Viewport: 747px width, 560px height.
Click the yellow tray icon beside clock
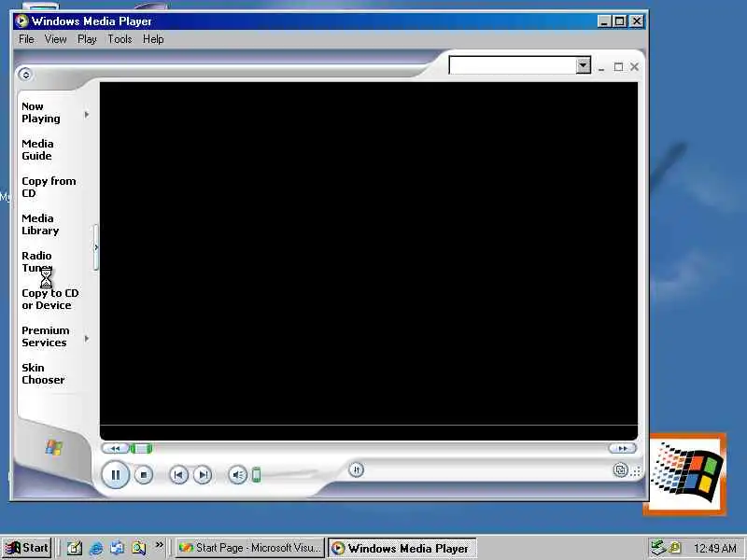coord(675,548)
